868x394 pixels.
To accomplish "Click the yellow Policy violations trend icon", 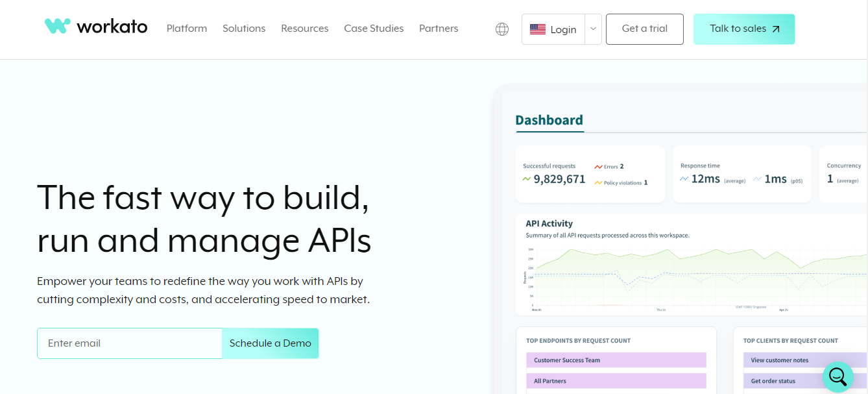I will point(598,183).
